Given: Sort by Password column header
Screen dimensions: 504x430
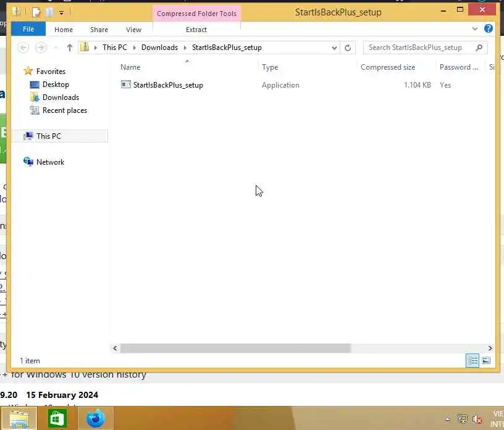Looking at the screenshot, I should [459, 67].
